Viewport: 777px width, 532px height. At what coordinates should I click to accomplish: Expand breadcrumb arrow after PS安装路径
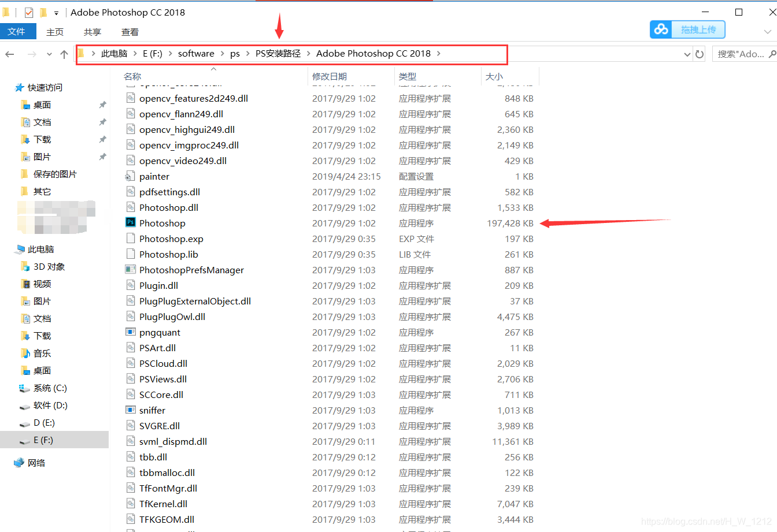tap(309, 54)
